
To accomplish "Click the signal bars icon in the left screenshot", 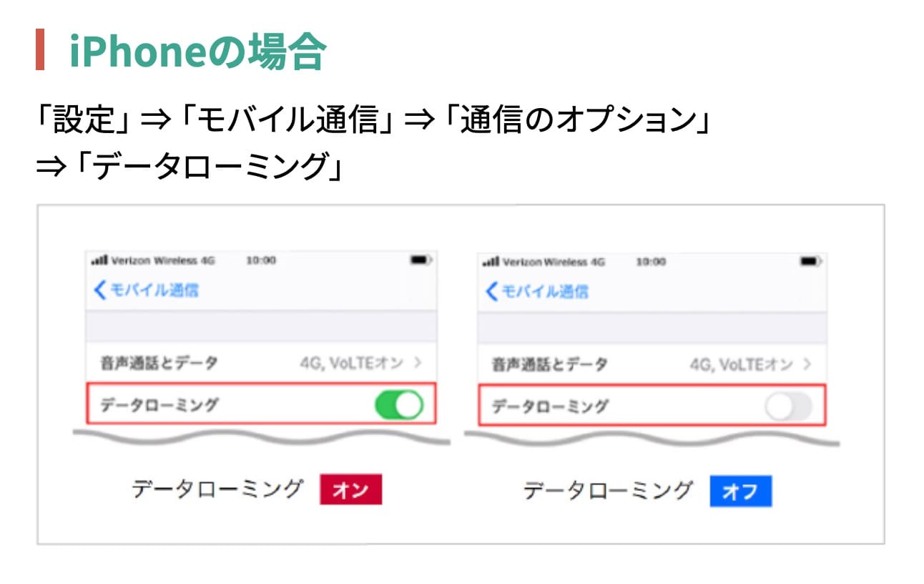I will 99,261.
